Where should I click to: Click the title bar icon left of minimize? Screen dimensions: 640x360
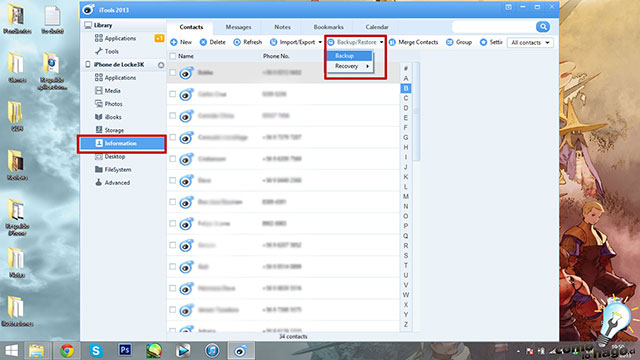point(508,7)
